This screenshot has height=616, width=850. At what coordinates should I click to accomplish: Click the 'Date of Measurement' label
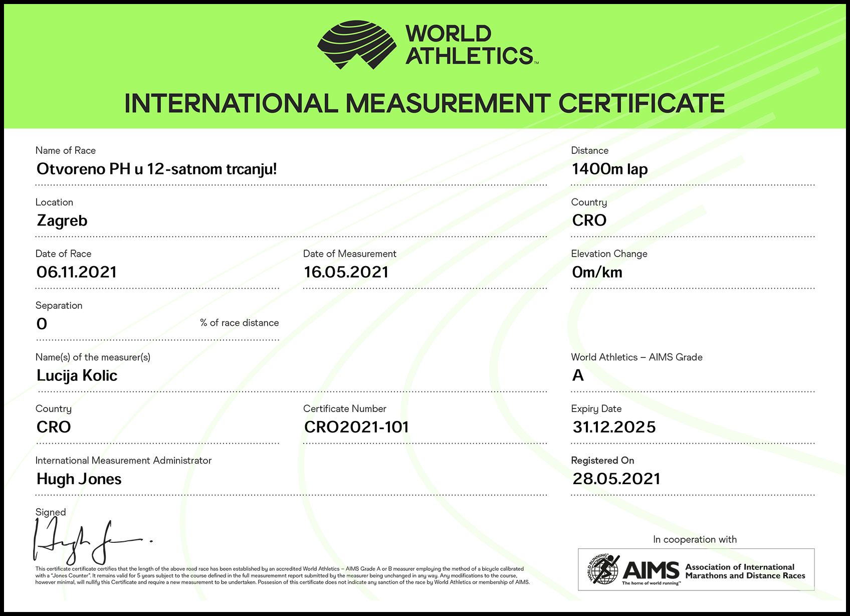pyautogui.click(x=350, y=254)
